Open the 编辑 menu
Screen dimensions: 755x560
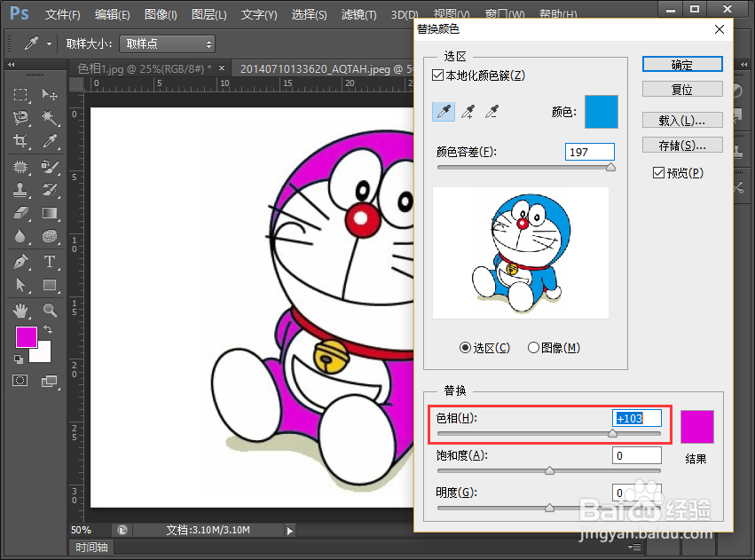tap(112, 14)
